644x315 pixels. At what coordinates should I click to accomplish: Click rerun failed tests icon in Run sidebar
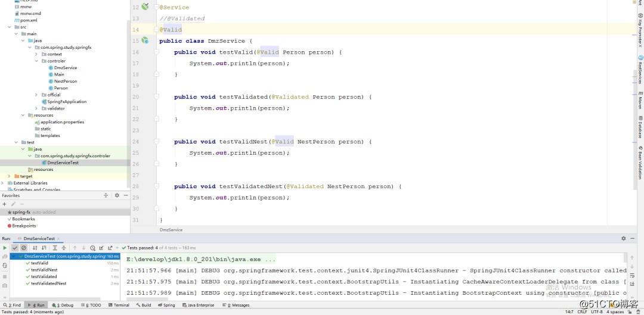tap(5, 257)
